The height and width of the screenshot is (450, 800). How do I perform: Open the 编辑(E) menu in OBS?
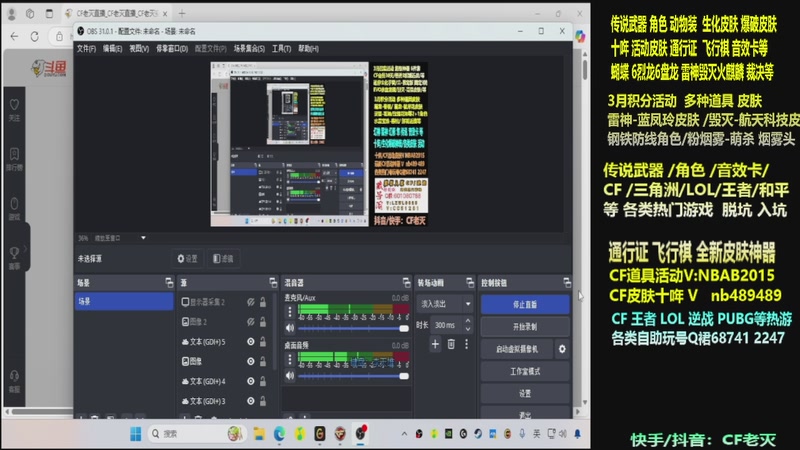pyautogui.click(x=112, y=48)
